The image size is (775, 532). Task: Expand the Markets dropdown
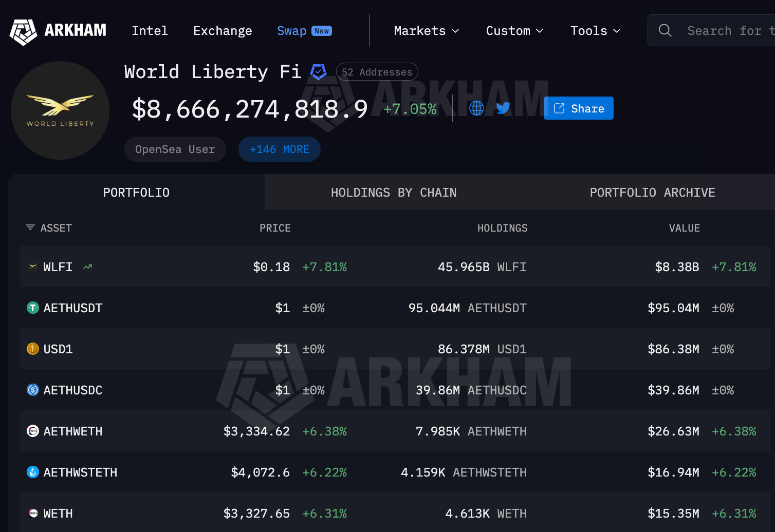426,30
